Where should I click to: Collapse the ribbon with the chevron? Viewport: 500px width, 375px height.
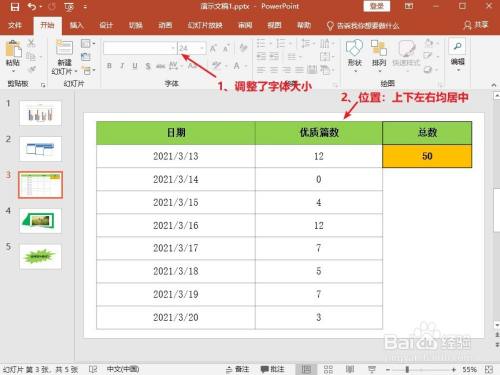click(494, 85)
